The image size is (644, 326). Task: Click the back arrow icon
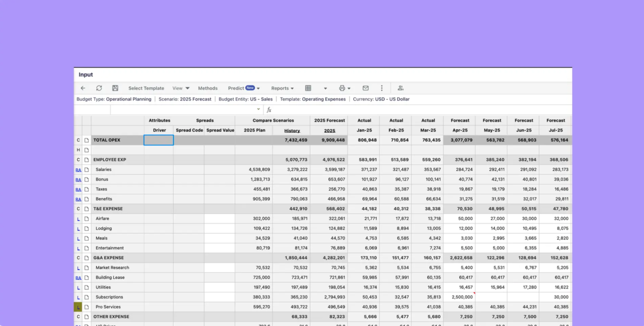pos(83,88)
